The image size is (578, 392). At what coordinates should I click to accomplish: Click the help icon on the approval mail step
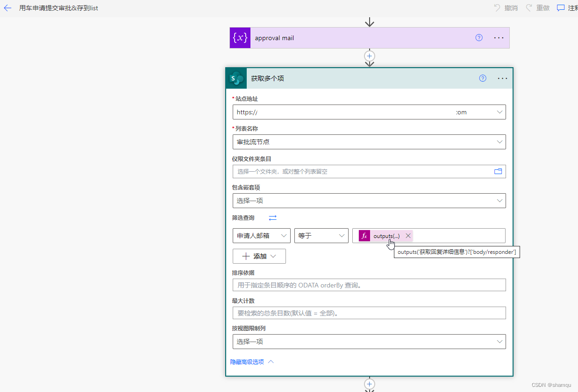478,37
